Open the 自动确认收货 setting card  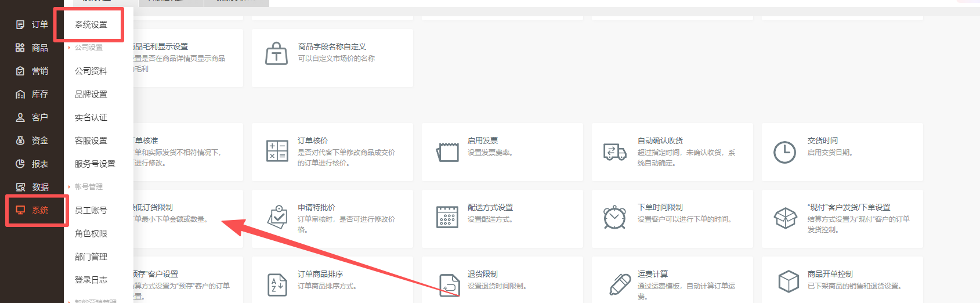click(672, 152)
